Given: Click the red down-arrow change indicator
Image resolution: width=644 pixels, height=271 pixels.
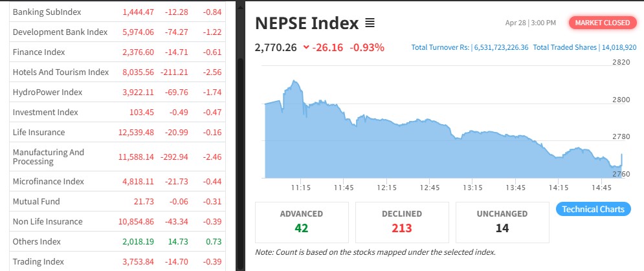Looking at the screenshot, I should coord(305,47).
